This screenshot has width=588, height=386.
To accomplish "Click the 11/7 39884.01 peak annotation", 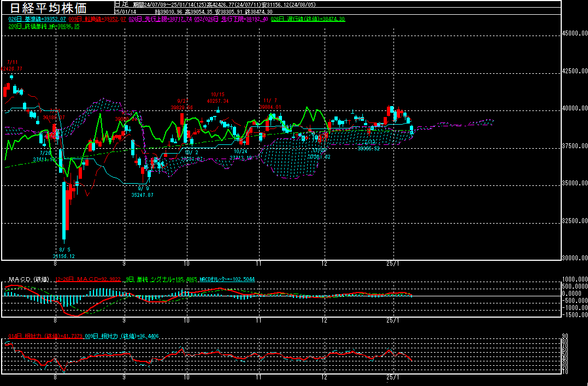I will [270, 104].
